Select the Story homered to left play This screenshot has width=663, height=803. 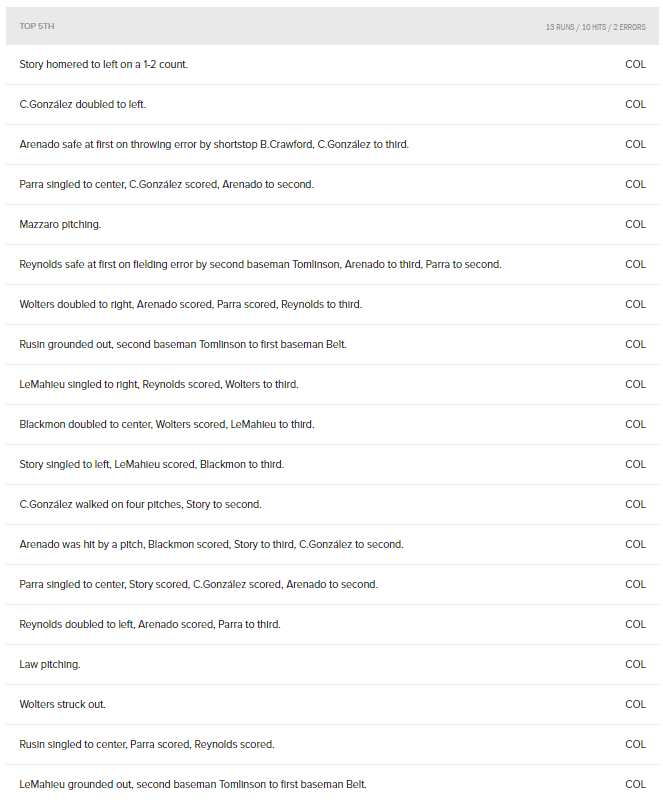(x=103, y=64)
